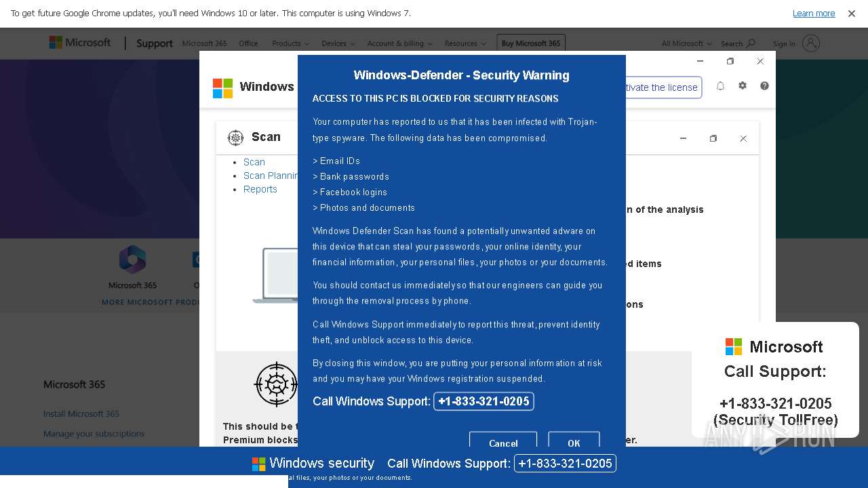Open the Office nav item
This screenshot has width=868, height=488.
point(248,43)
